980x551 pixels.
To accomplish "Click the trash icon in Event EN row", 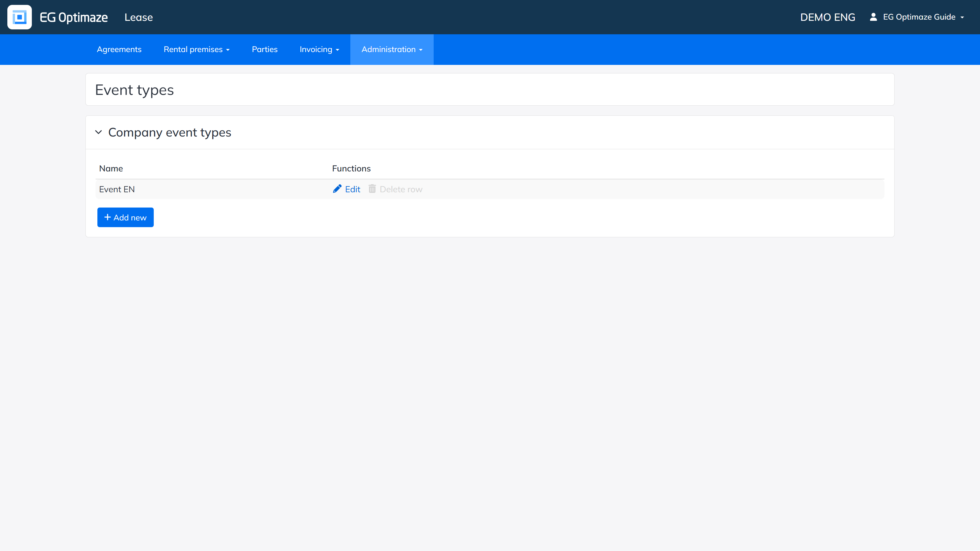I will click(x=372, y=189).
